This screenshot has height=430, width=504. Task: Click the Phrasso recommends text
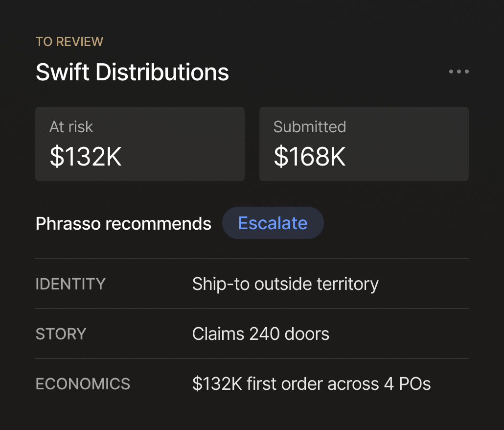click(x=123, y=223)
